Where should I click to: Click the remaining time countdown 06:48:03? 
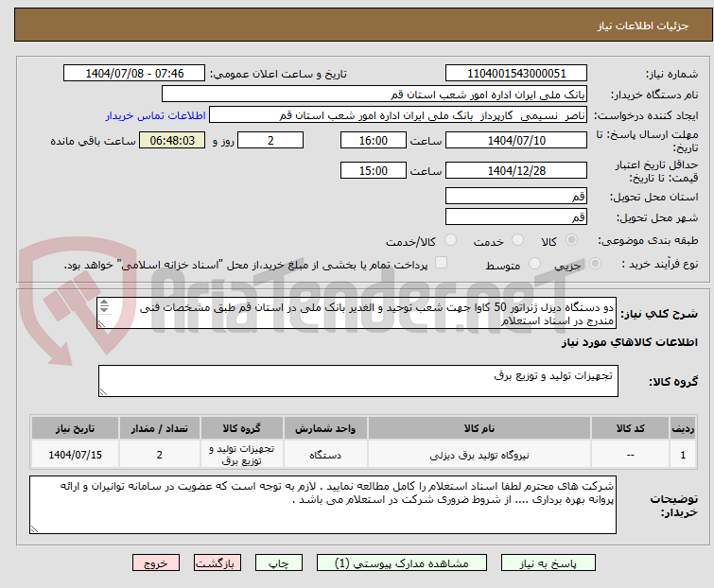pos(172,140)
